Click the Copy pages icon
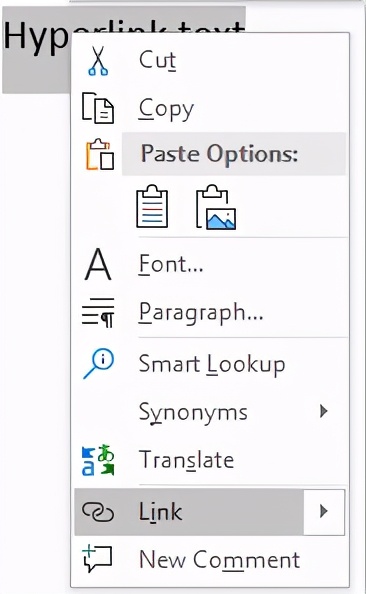Screen dimensions: 366x594 [98, 108]
